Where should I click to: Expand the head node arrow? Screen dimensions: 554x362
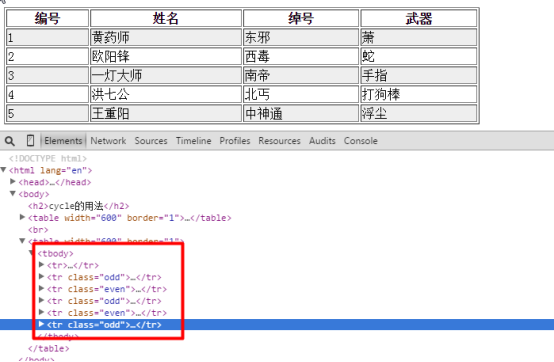(x=13, y=182)
